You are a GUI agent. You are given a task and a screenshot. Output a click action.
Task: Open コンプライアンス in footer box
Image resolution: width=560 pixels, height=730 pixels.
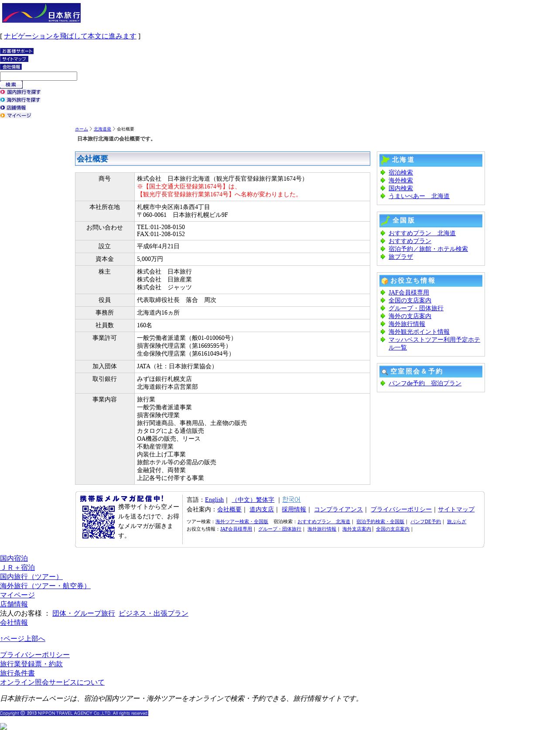tap(338, 509)
